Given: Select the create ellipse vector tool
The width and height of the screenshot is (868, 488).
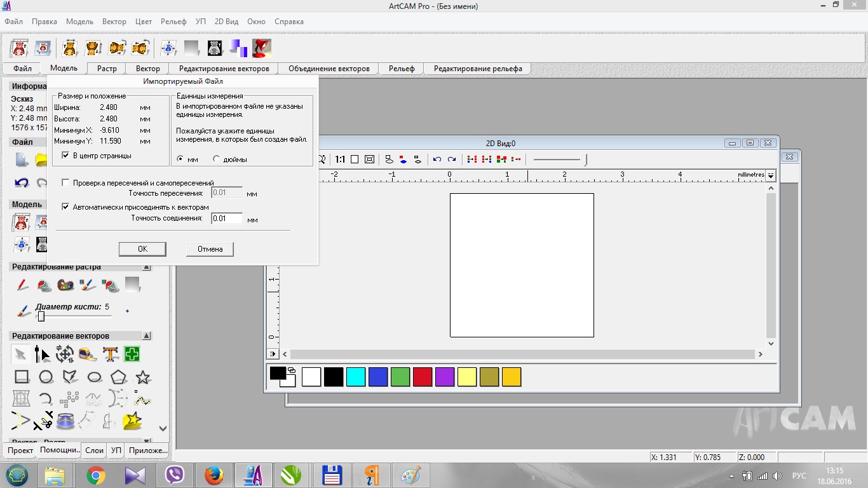Looking at the screenshot, I should (94, 377).
